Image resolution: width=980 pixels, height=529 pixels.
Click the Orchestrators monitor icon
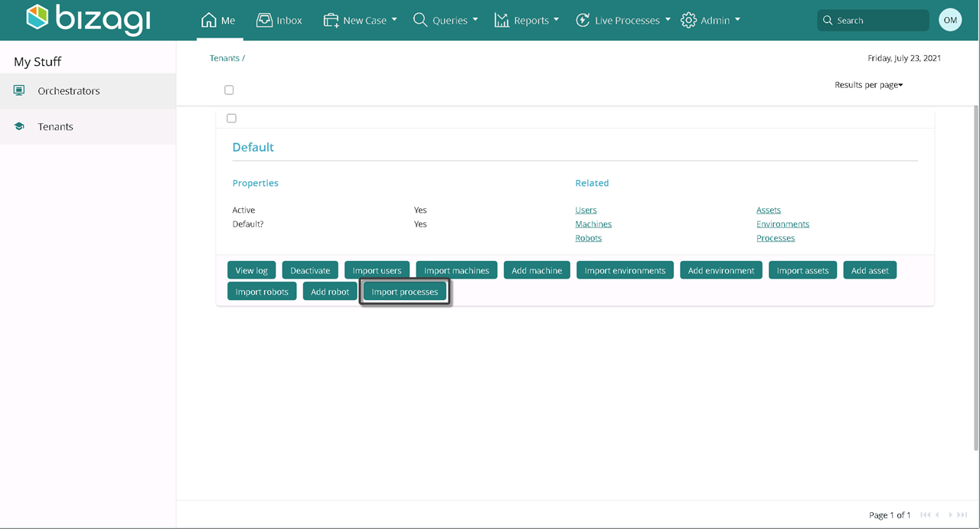click(19, 90)
